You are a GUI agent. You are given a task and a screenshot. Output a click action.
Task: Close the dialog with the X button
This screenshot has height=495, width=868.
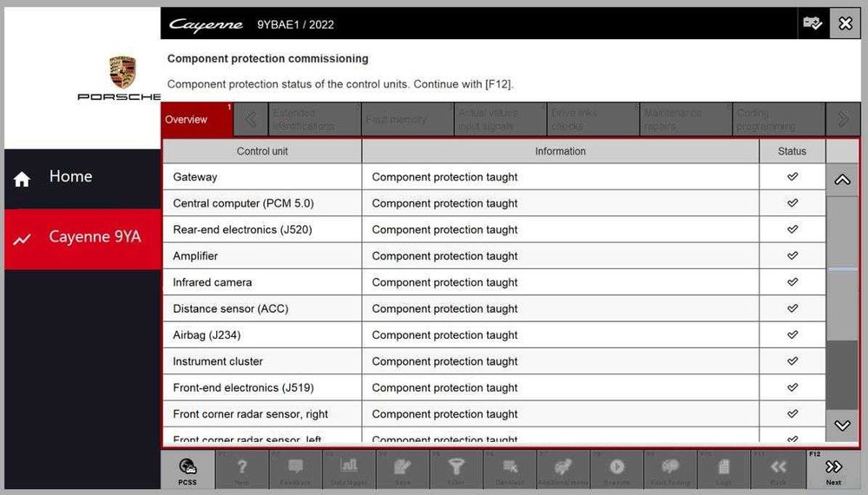845,23
